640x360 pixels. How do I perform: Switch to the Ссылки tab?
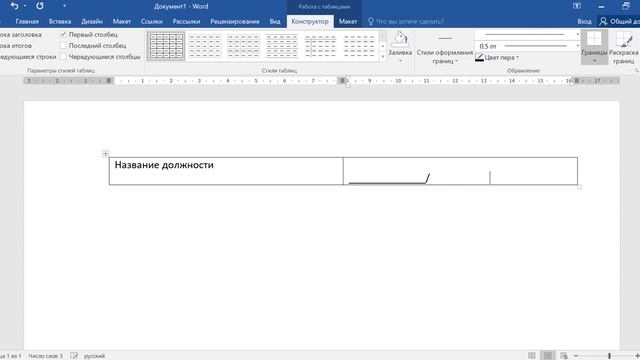(x=151, y=21)
